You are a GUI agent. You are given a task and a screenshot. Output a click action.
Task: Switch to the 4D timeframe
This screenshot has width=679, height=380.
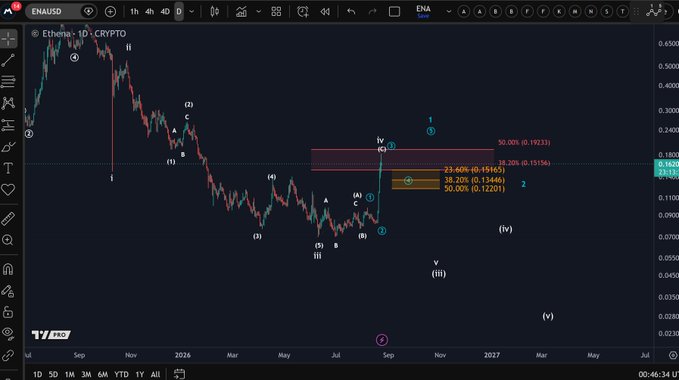(x=165, y=12)
